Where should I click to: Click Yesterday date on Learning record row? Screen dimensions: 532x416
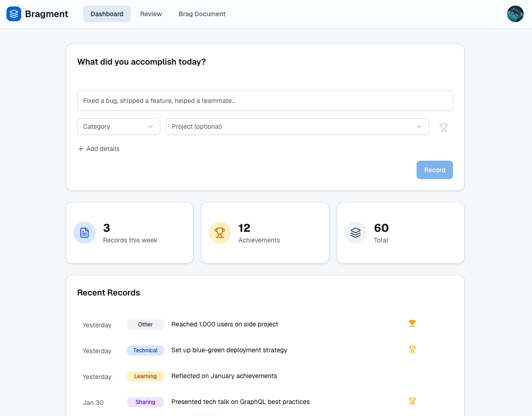[x=97, y=377]
